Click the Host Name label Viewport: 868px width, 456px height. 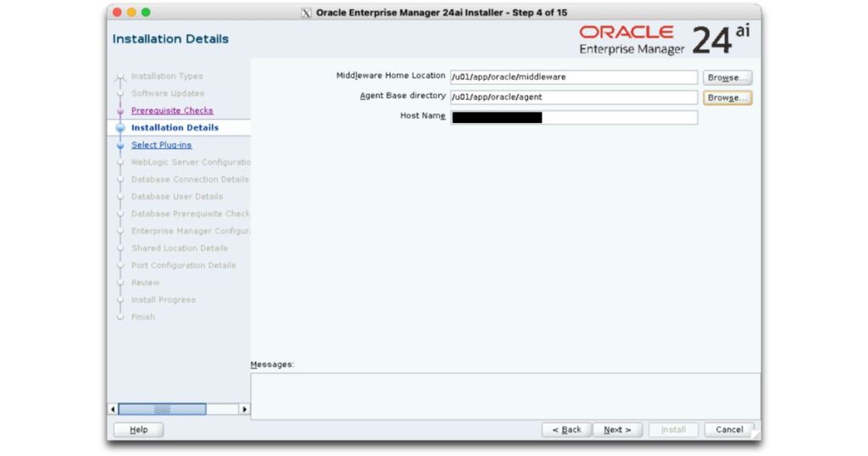422,115
